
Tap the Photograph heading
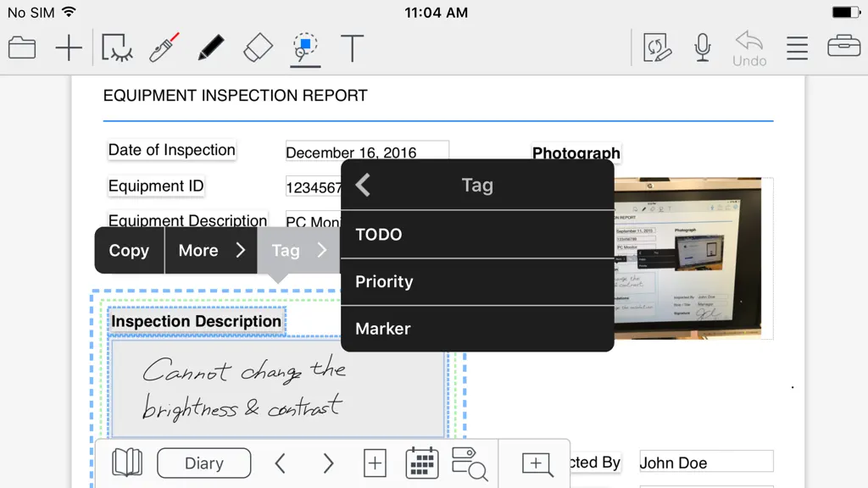[576, 152]
